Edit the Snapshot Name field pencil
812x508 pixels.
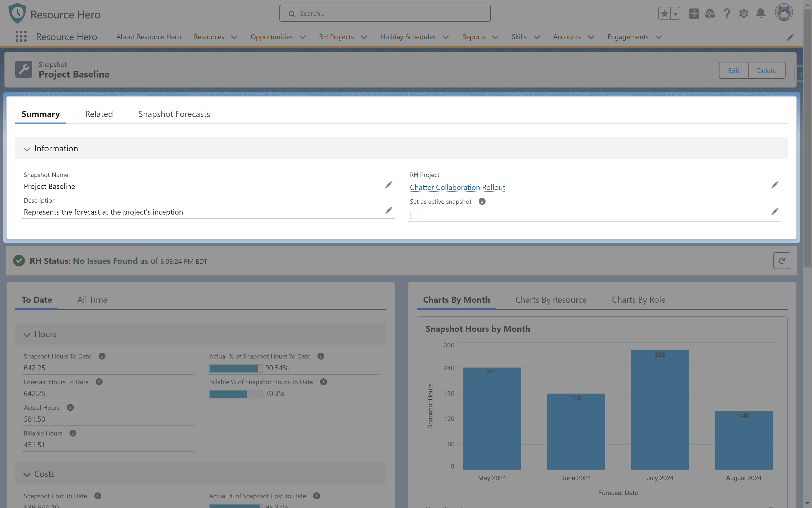tap(389, 185)
